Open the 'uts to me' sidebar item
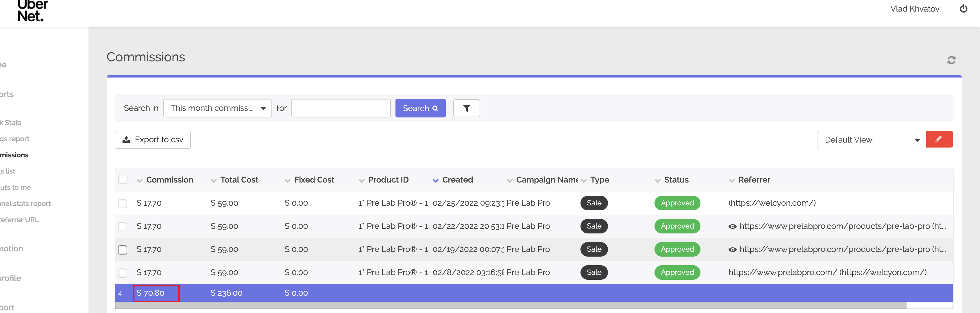The image size is (980, 313). pos(16,187)
